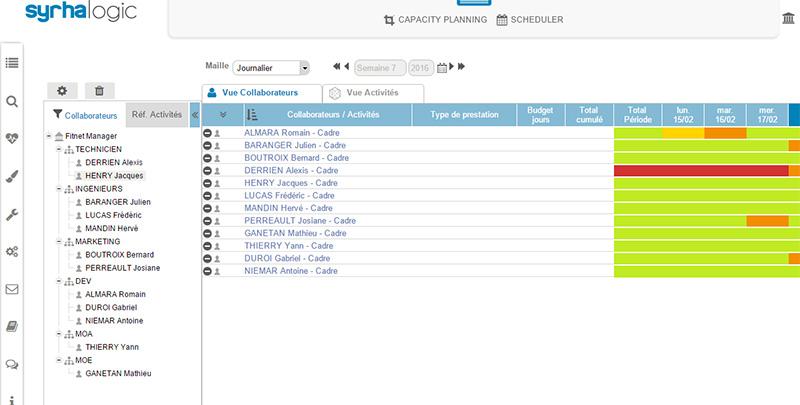The width and height of the screenshot is (800, 405).
Task: Switch to Vue Activités tab
Action: tap(373, 93)
